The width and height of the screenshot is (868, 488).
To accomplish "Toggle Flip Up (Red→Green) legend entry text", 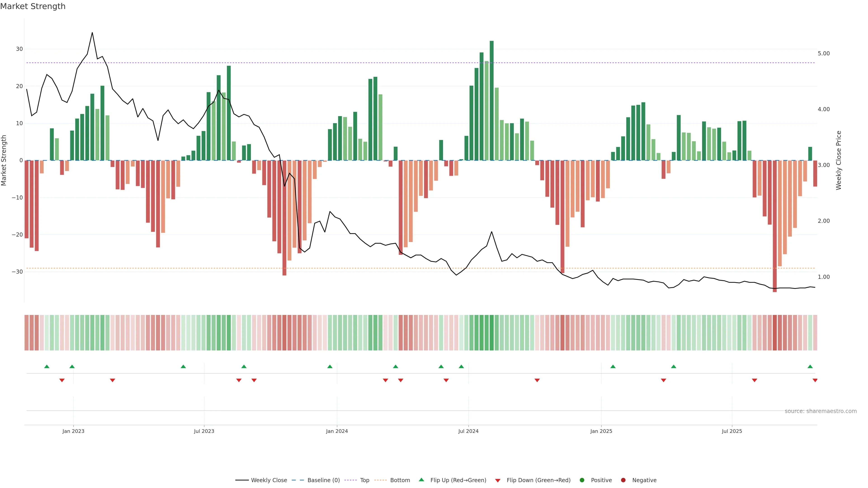I will (x=458, y=480).
